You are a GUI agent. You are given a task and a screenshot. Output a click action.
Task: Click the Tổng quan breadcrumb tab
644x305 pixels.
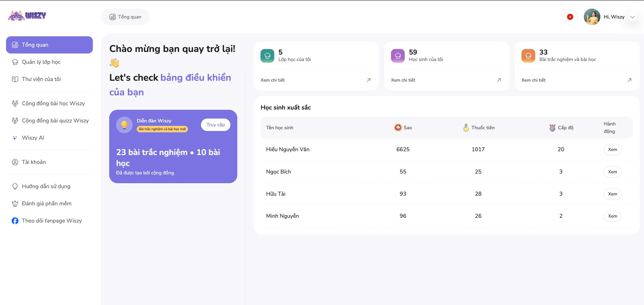(125, 17)
